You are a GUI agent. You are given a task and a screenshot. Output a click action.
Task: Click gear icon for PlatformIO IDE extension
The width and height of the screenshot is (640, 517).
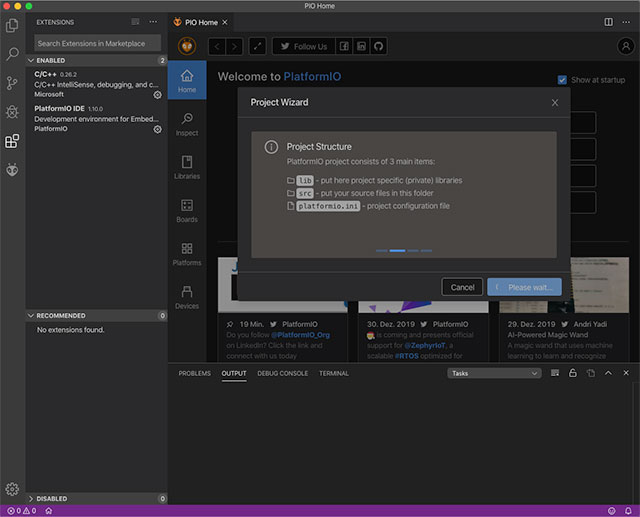[157, 129]
